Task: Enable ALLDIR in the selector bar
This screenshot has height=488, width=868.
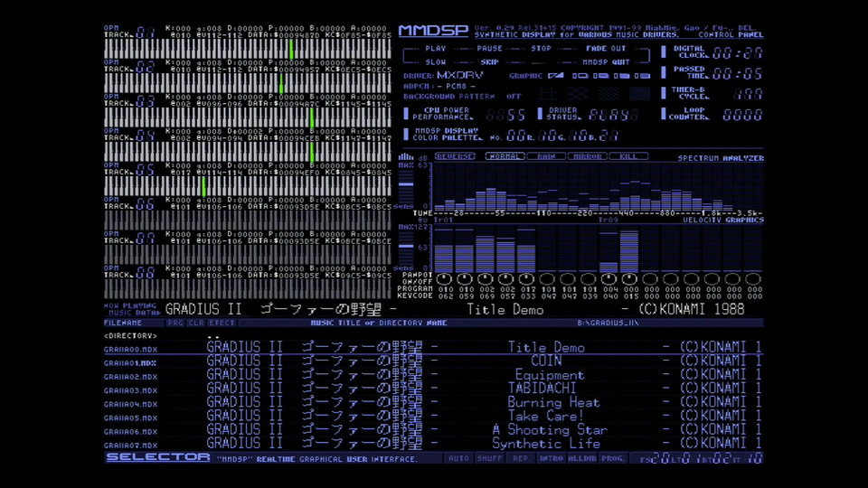Action: tap(581, 458)
